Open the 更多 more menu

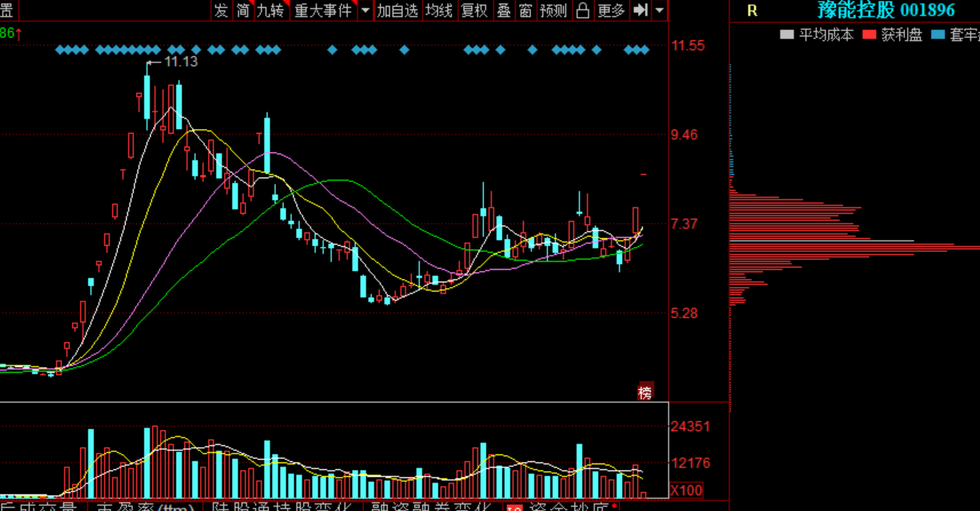coord(611,10)
